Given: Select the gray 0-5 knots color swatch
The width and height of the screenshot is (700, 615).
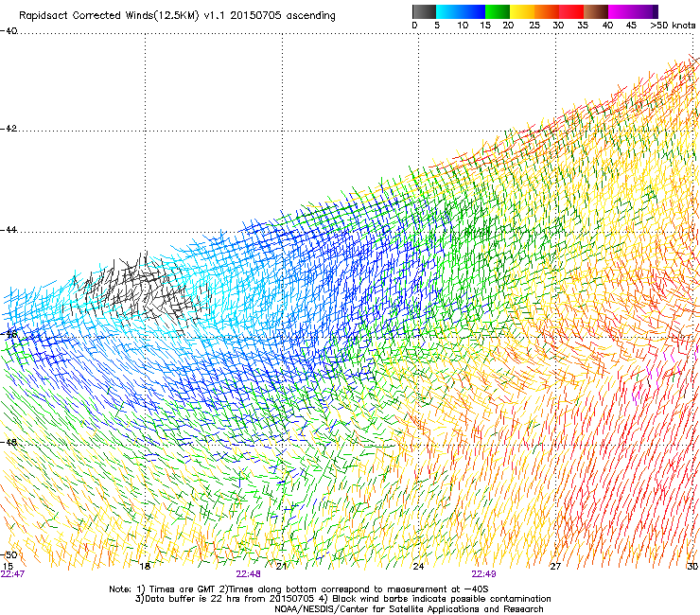Looking at the screenshot, I should pyautogui.click(x=424, y=11).
